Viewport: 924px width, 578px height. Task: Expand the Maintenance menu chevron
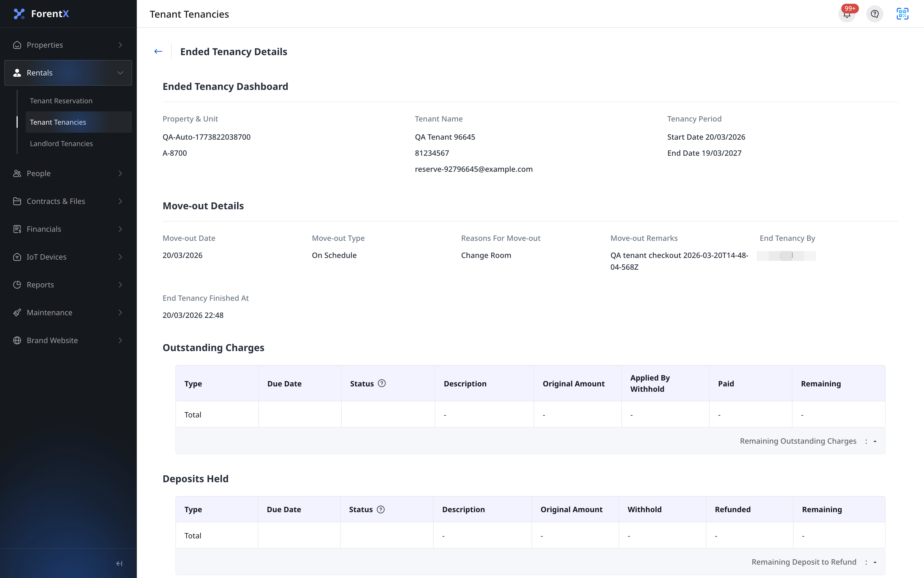[120, 313]
